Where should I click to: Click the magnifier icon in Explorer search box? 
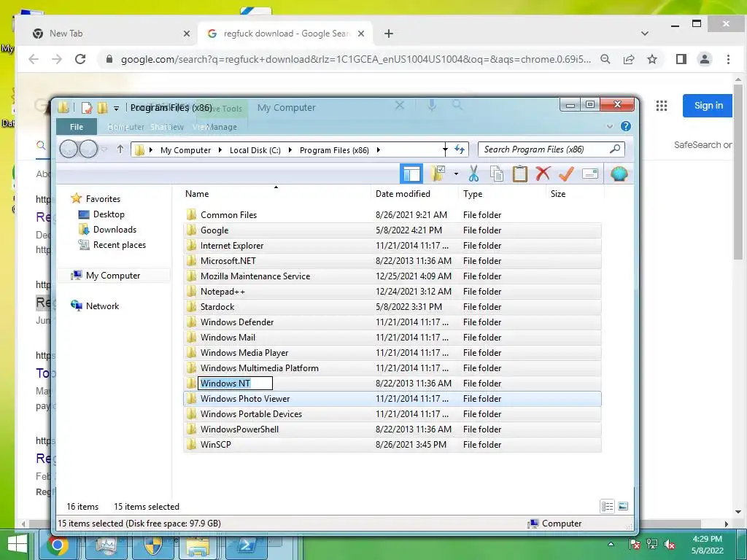pos(614,149)
